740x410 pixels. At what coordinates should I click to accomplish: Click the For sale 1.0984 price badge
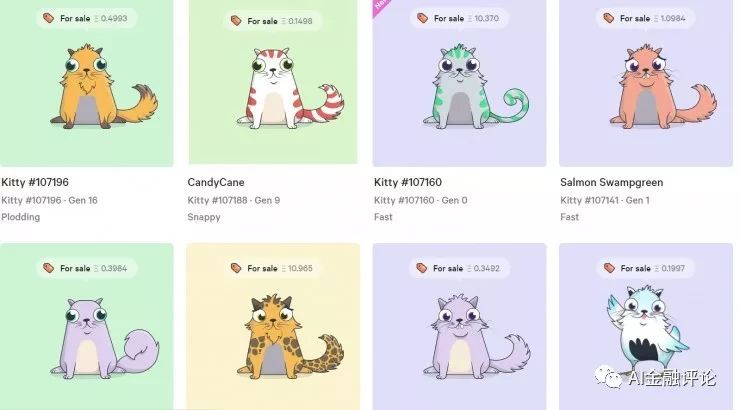tap(646, 18)
